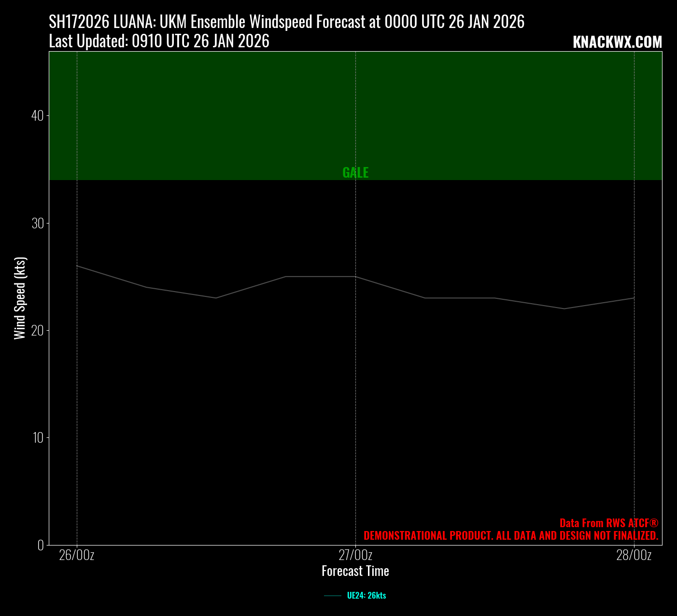
Task: Click the Last Updated timestamp line
Action: [159, 42]
